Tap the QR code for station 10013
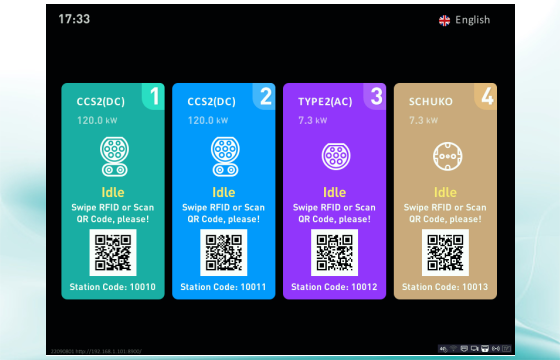 (x=445, y=252)
